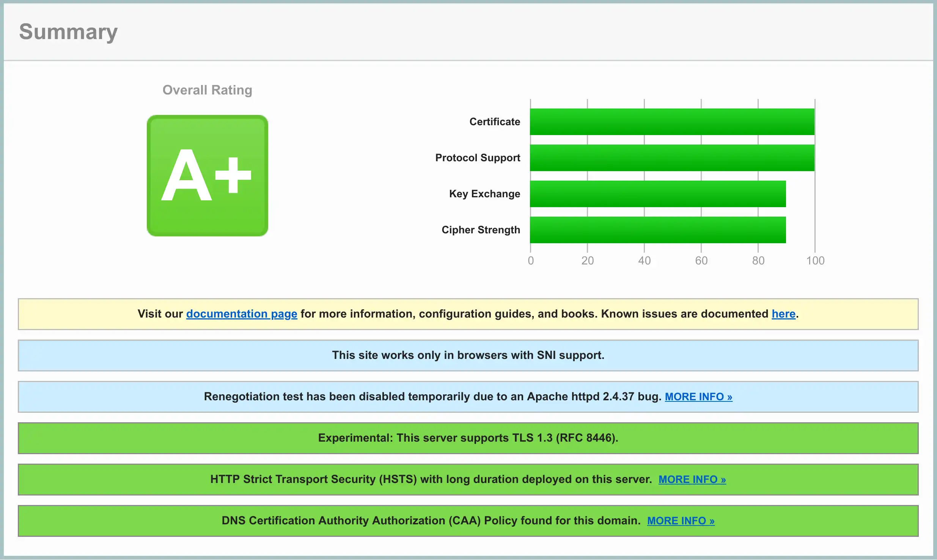Open MORE INFO link for CAA Policy
Viewport: 937px width, 560px height.
681,521
